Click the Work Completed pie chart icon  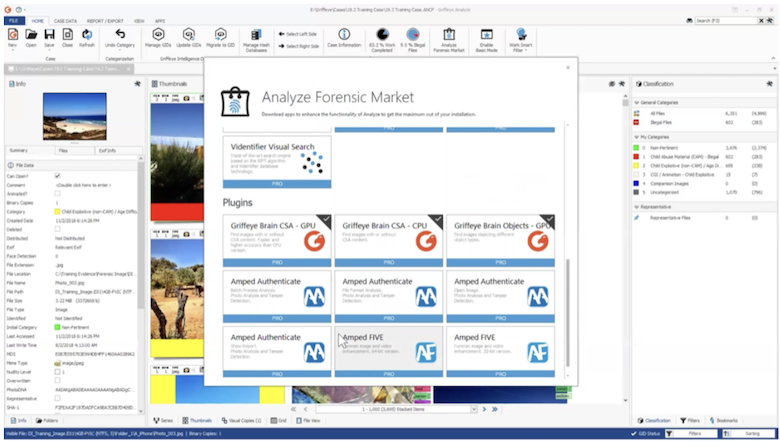click(382, 34)
